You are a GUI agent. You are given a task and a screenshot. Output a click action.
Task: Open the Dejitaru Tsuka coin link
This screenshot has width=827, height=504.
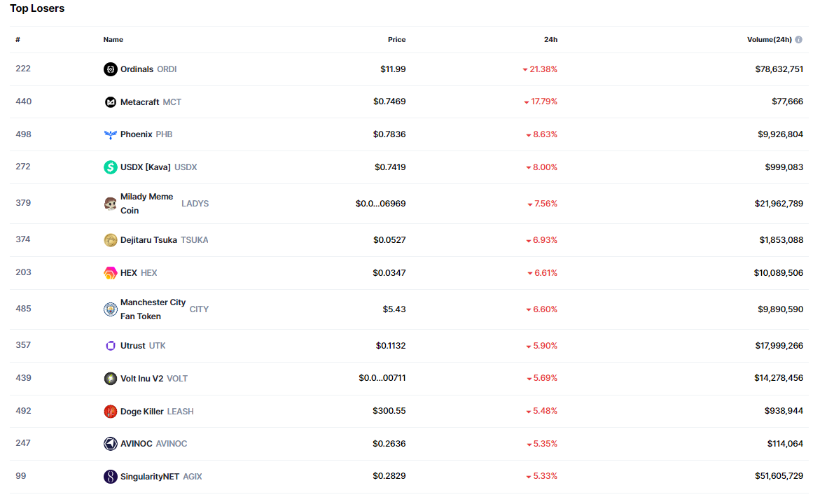point(148,240)
